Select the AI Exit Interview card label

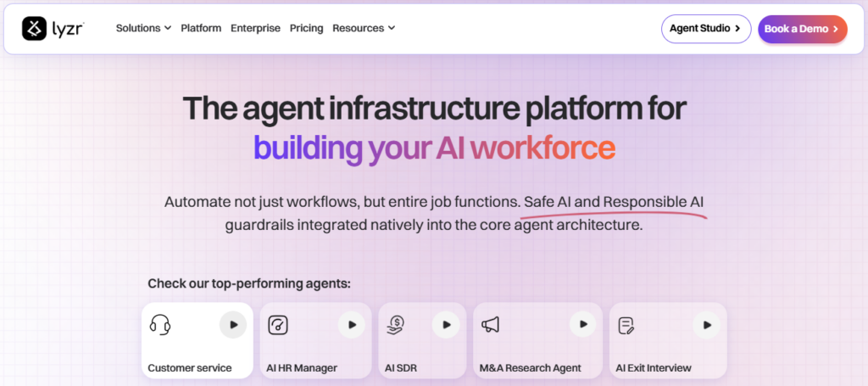tap(654, 367)
